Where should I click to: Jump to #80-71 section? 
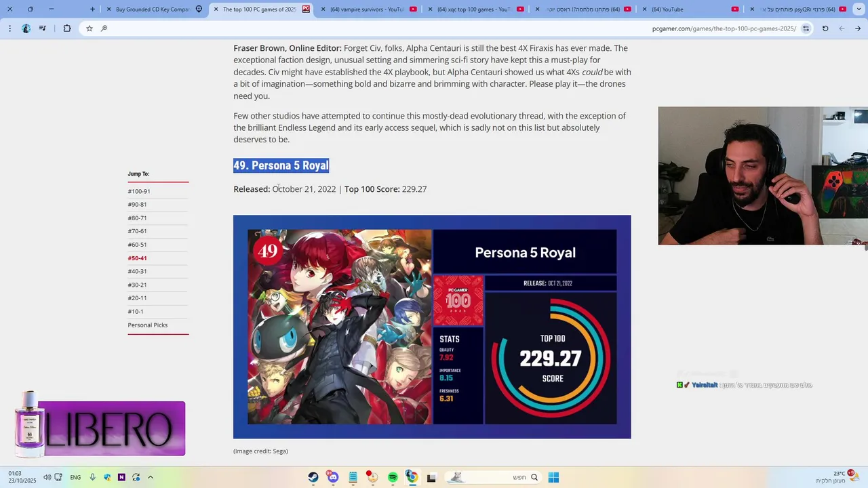click(137, 218)
